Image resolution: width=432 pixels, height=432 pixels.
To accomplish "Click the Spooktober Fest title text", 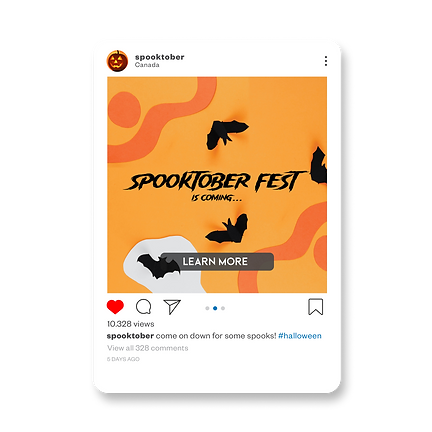I will pyautogui.click(x=216, y=182).
